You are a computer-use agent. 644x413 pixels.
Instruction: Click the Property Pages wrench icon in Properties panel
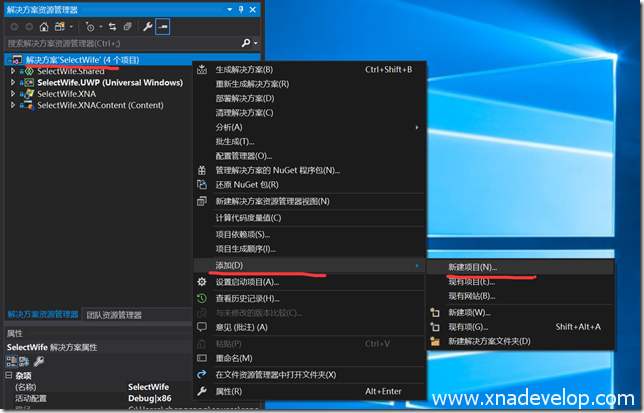coord(39,360)
